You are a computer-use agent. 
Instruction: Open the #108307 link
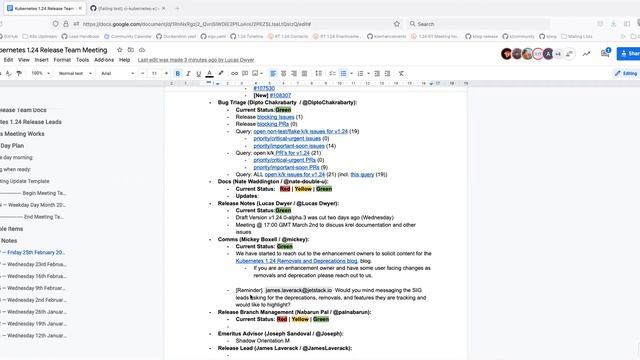(280, 96)
